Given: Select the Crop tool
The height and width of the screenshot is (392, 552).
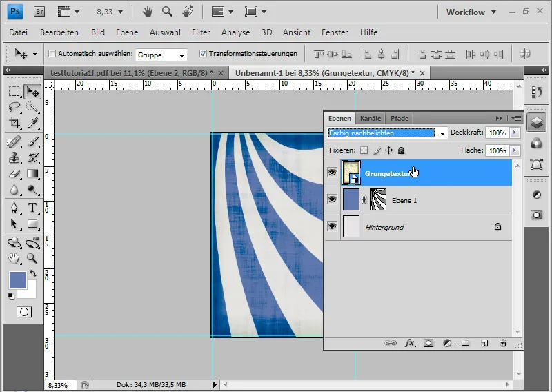Looking at the screenshot, I should click(14, 123).
